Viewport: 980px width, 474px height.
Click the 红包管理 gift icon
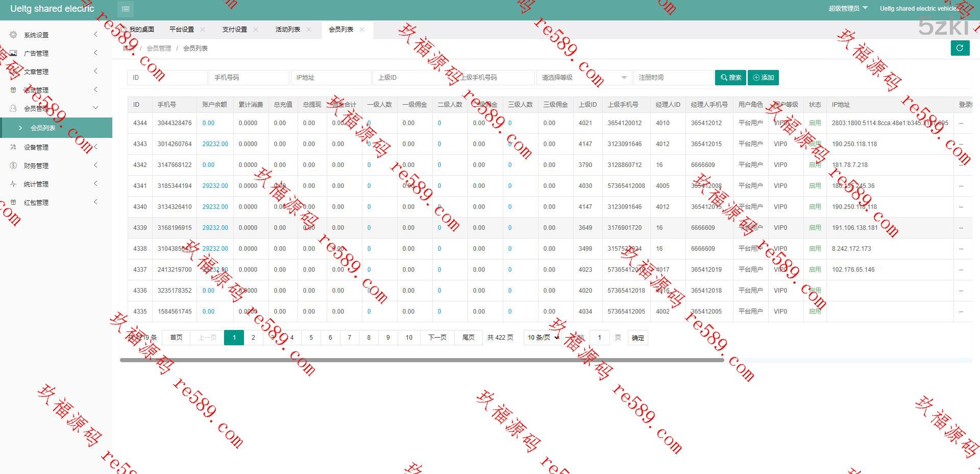tap(13, 202)
